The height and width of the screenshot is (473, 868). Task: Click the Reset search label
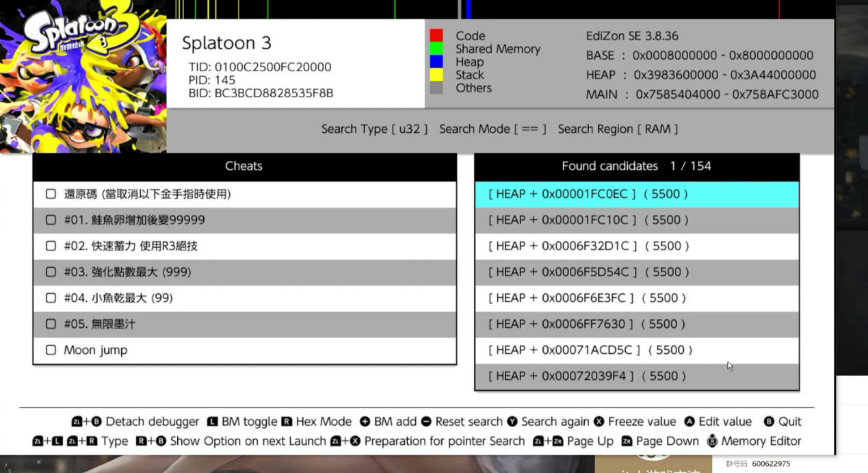[x=469, y=422]
